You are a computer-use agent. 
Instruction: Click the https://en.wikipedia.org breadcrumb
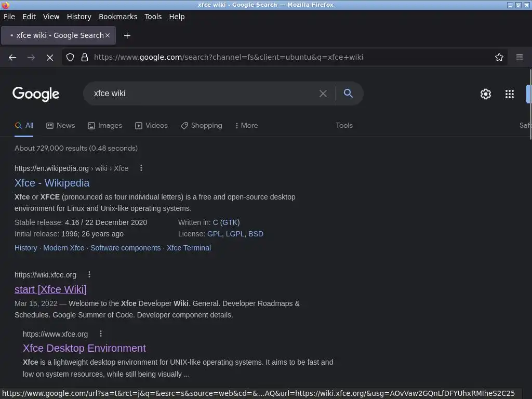(x=51, y=168)
